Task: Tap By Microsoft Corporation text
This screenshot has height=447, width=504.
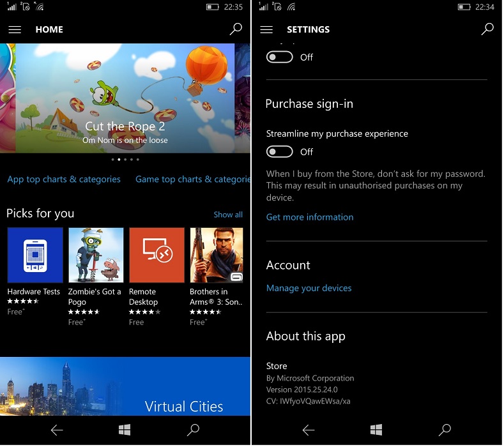Action: coord(310,379)
